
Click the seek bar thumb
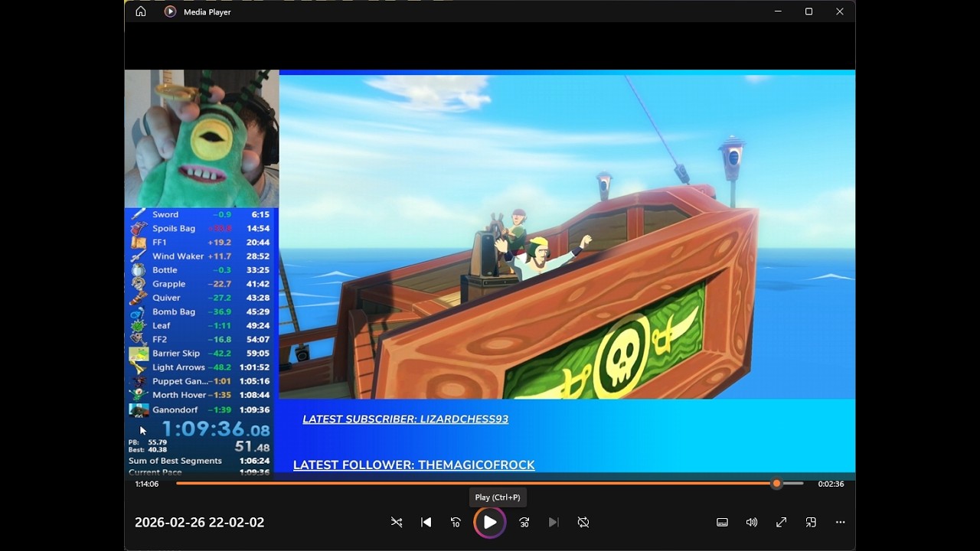coord(776,484)
